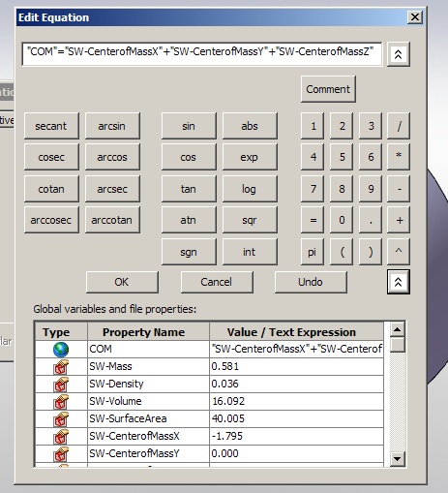448x493 pixels.
Task: Click the plus operator key
Action: [399, 220]
